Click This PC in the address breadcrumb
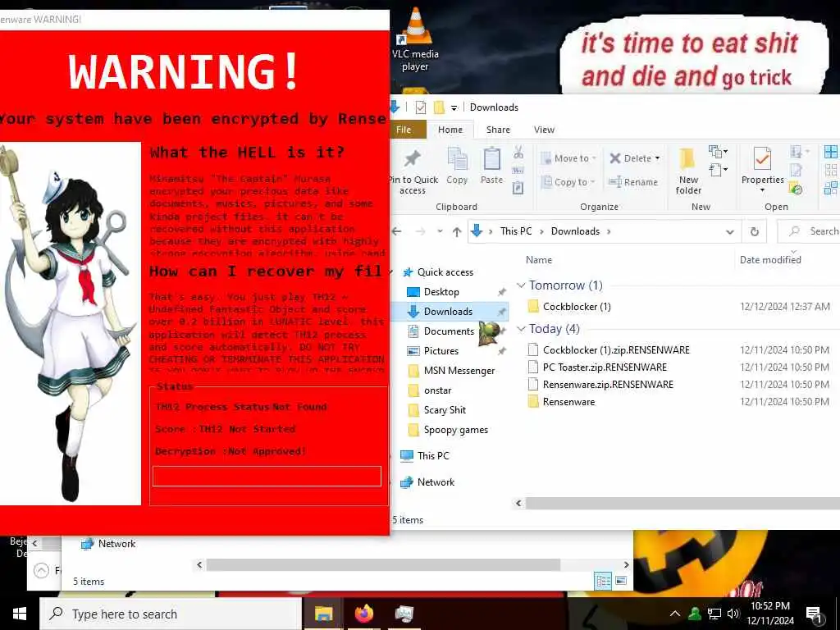 pyautogui.click(x=516, y=231)
